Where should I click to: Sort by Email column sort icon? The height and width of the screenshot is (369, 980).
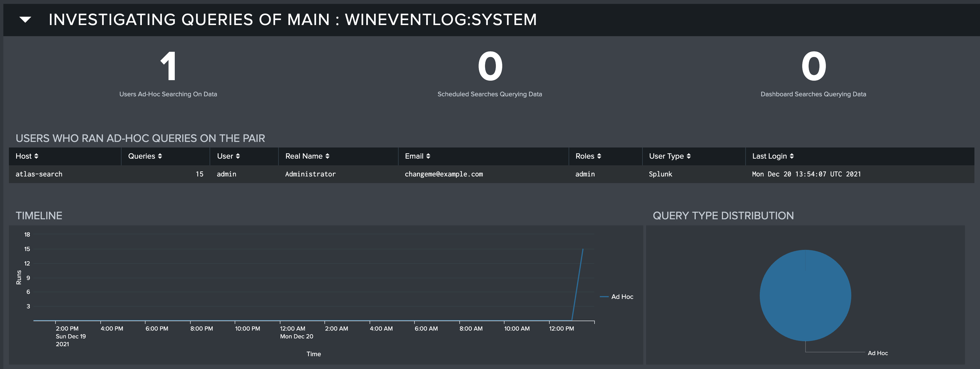point(428,156)
